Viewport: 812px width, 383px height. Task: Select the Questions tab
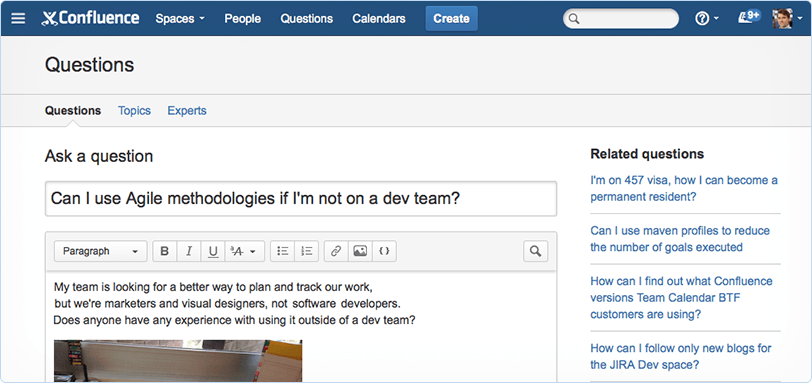pyautogui.click(x=73, y=111)
